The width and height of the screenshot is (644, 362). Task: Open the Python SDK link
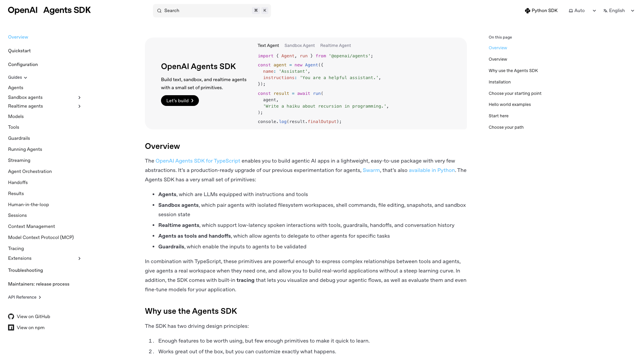coord(541,11)
